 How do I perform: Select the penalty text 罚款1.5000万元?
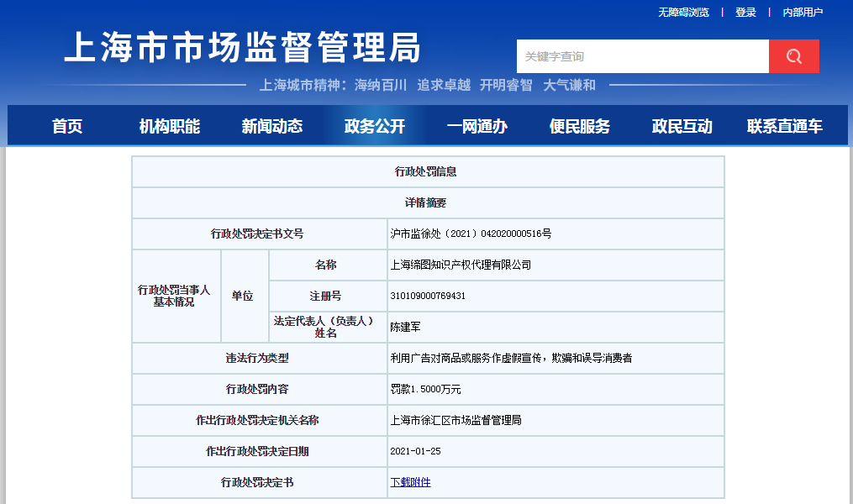[425, 389]
